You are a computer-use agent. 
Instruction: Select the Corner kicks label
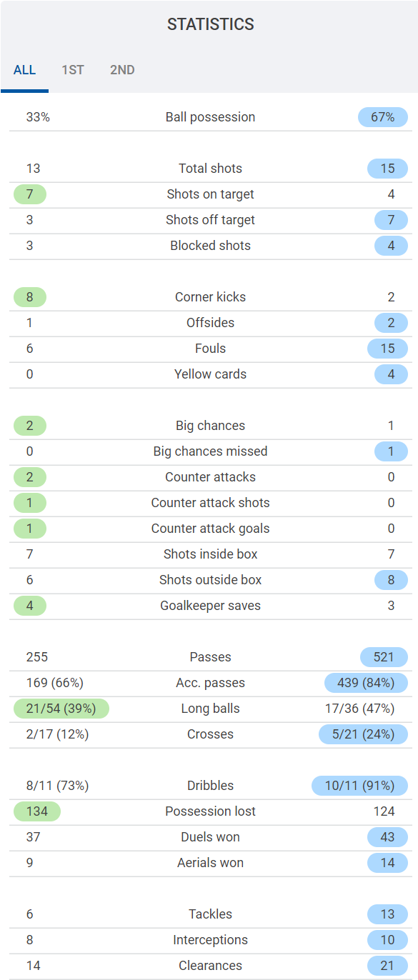pos(210,297)
